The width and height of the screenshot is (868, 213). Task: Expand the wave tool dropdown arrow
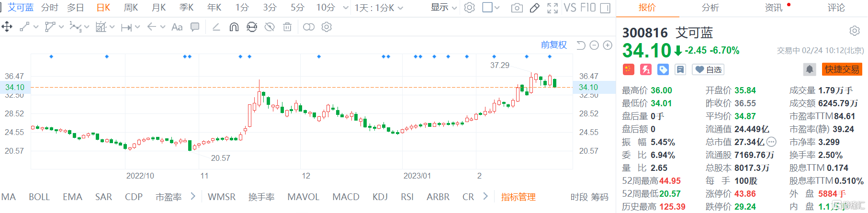(x=87, y=27)
